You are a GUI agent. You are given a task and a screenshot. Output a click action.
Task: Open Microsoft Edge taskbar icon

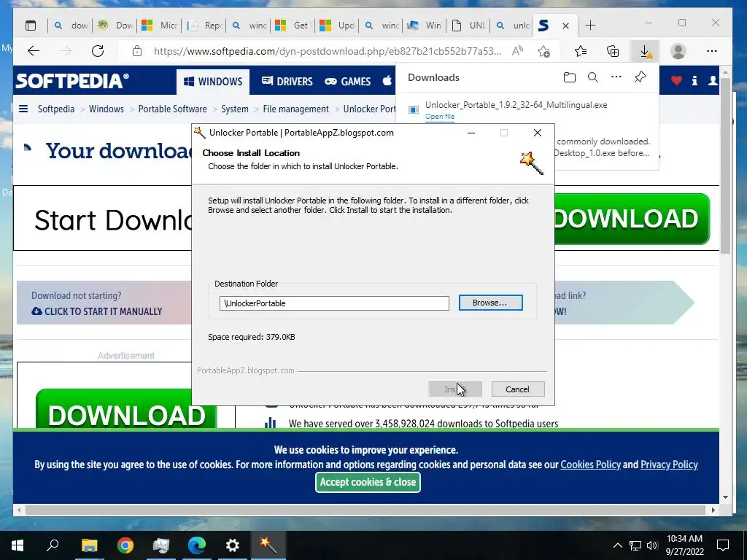[x=196, y=545]
